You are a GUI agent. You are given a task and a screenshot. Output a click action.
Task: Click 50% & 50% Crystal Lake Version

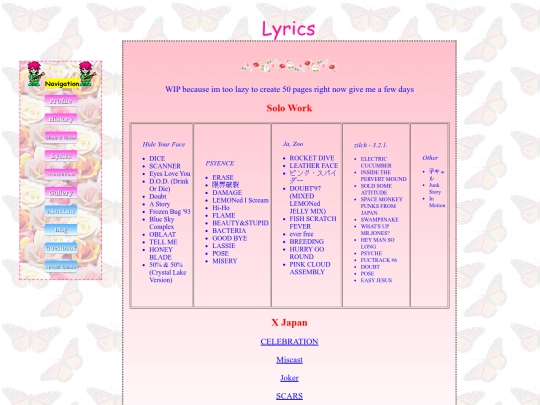[x=168, y=272]
